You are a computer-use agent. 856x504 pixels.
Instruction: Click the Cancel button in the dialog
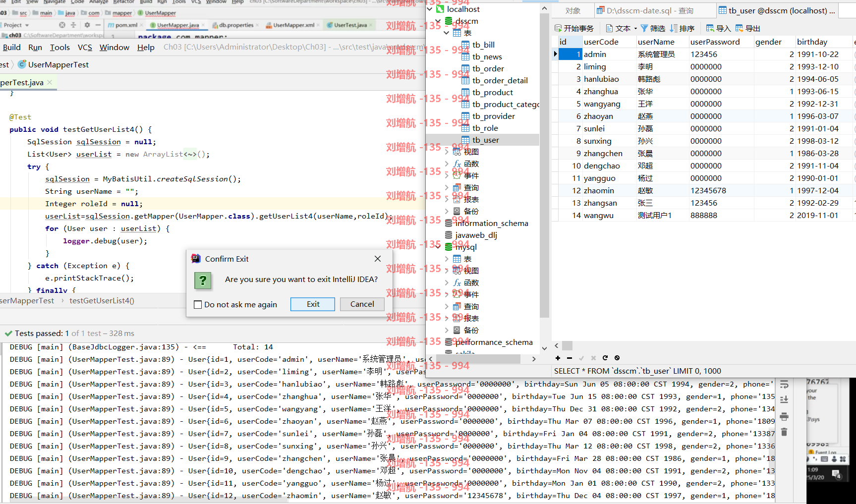[362, 304]
